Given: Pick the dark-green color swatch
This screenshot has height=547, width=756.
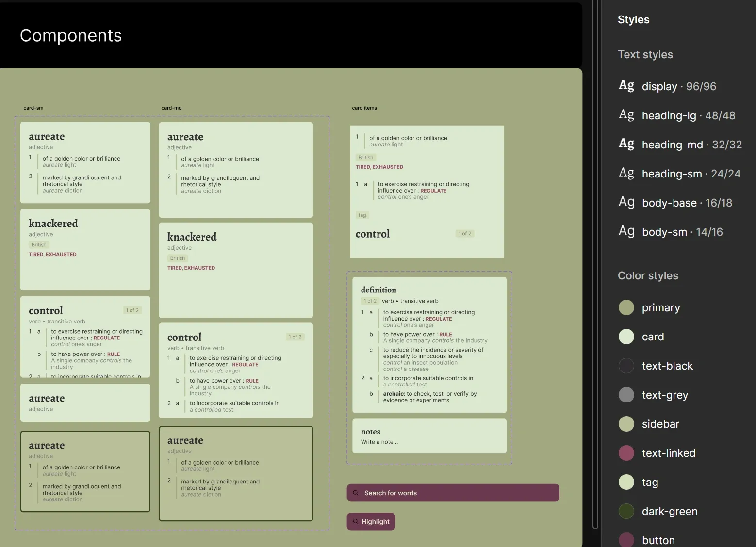Looking at the screenshot, I should 626,511.
